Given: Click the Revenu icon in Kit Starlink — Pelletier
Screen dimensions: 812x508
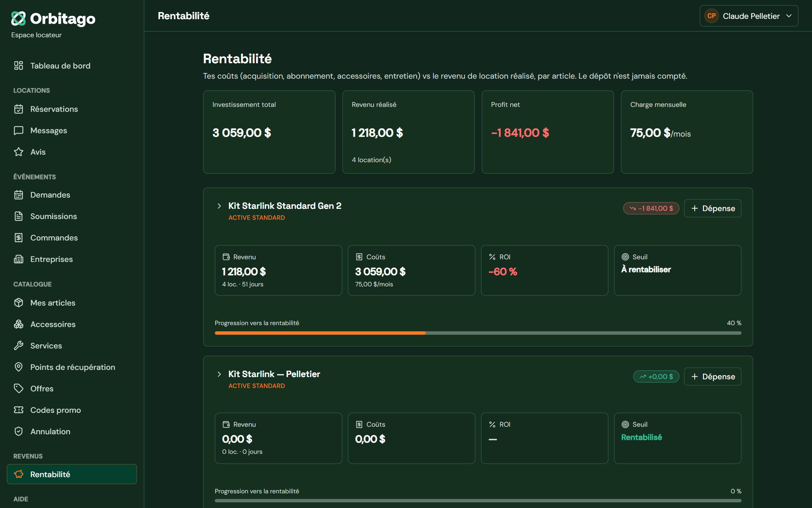Looking at the screenshot, I should (226, 424).
